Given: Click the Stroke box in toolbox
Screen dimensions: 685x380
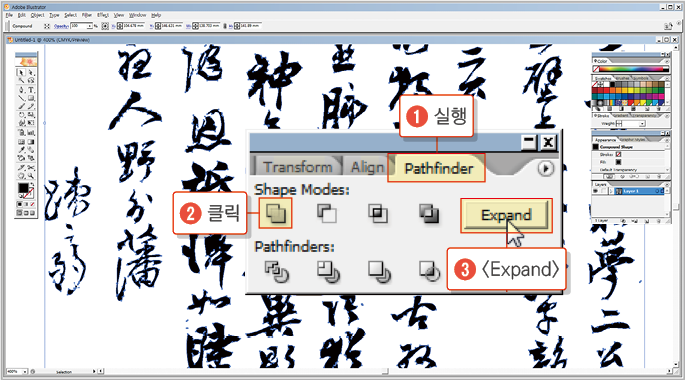Looking at the screenshot, I should [30, 195].
